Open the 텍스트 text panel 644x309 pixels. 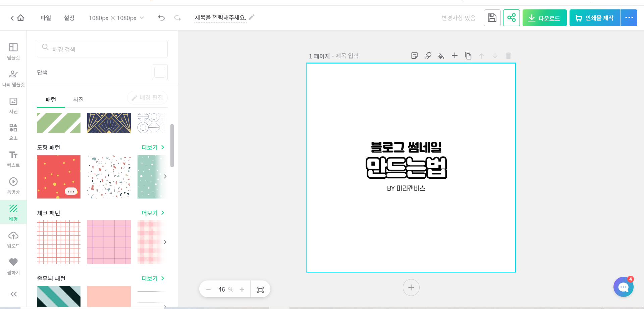(x=13, y=159)
